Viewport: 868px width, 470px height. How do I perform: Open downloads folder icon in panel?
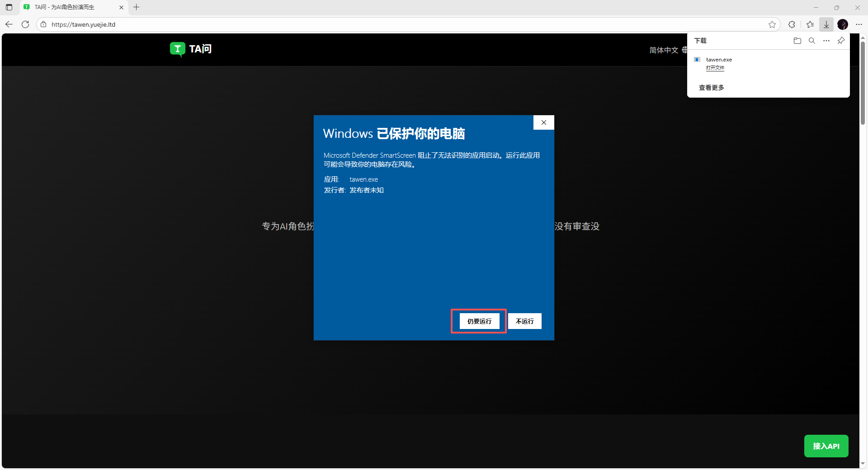click(x=797, y=41)
